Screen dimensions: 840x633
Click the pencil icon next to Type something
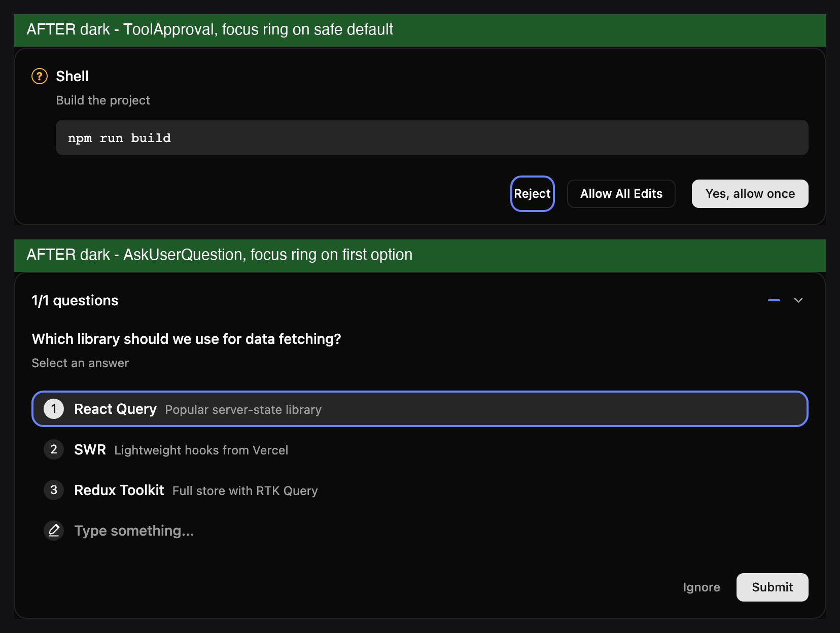[x=54, y=531]
